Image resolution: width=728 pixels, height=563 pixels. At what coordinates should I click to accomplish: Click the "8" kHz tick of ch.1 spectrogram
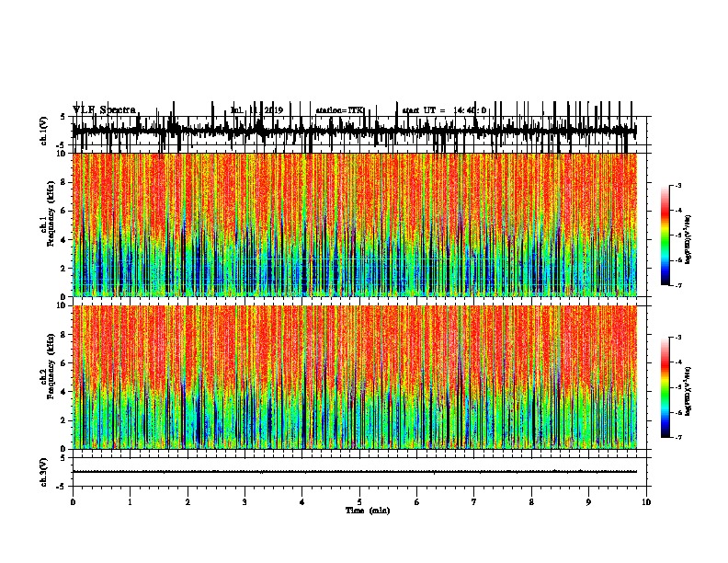point(63,182)
